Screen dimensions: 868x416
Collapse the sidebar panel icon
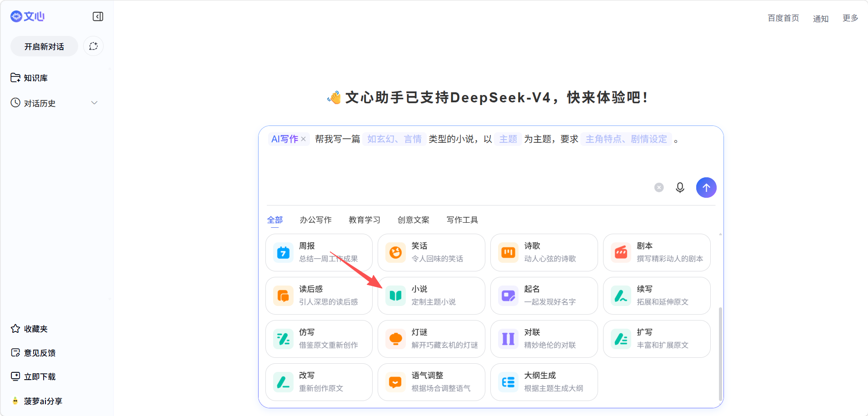[98, 17]
